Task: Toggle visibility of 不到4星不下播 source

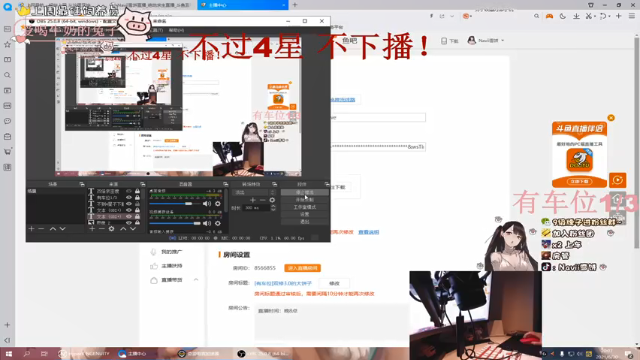Action: pyautogui.click(x=129, y=204)
